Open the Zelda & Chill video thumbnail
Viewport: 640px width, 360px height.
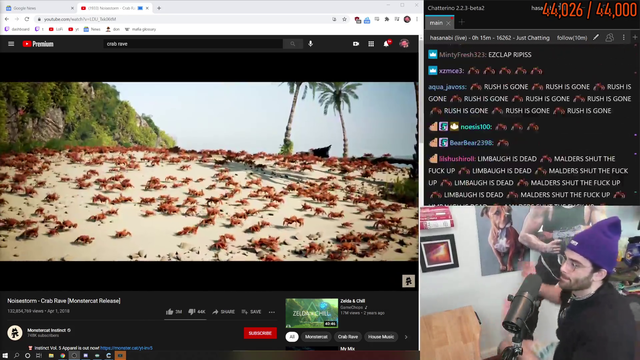coord(311,313)
